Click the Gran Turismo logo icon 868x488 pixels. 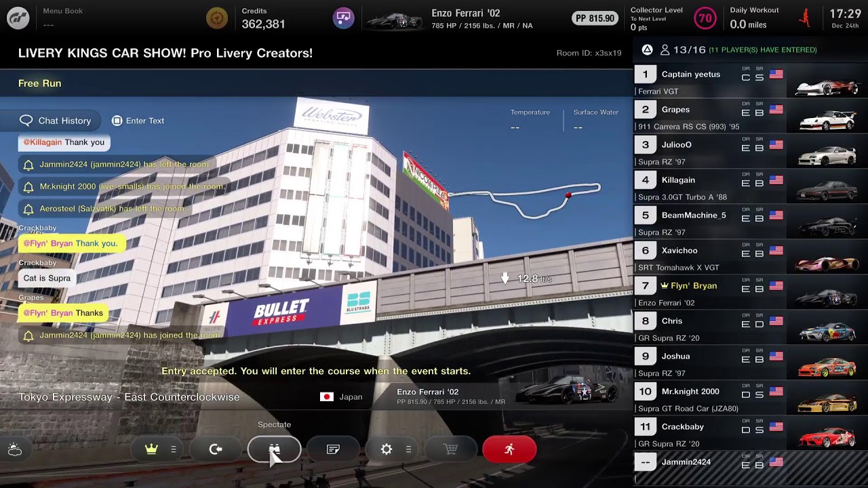coord(18,18)
